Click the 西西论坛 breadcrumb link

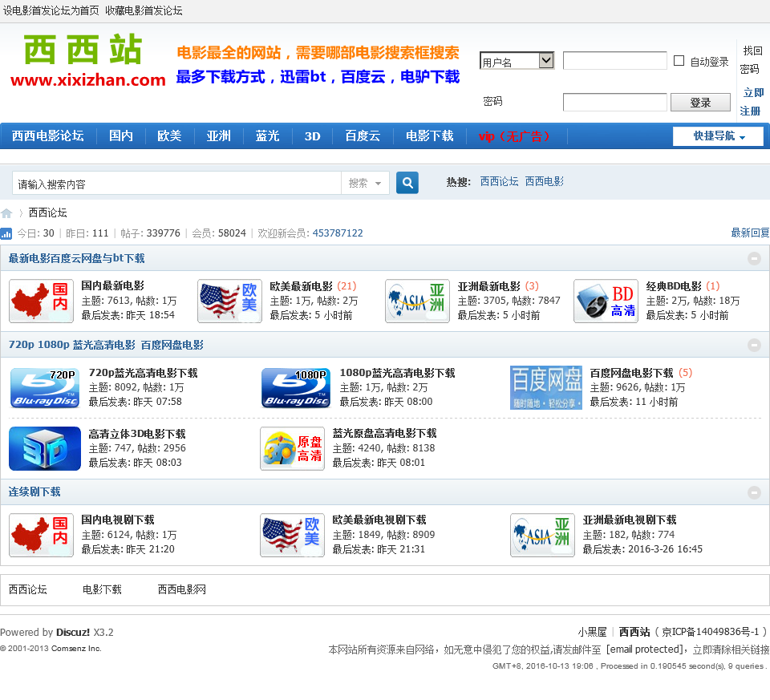47,212
